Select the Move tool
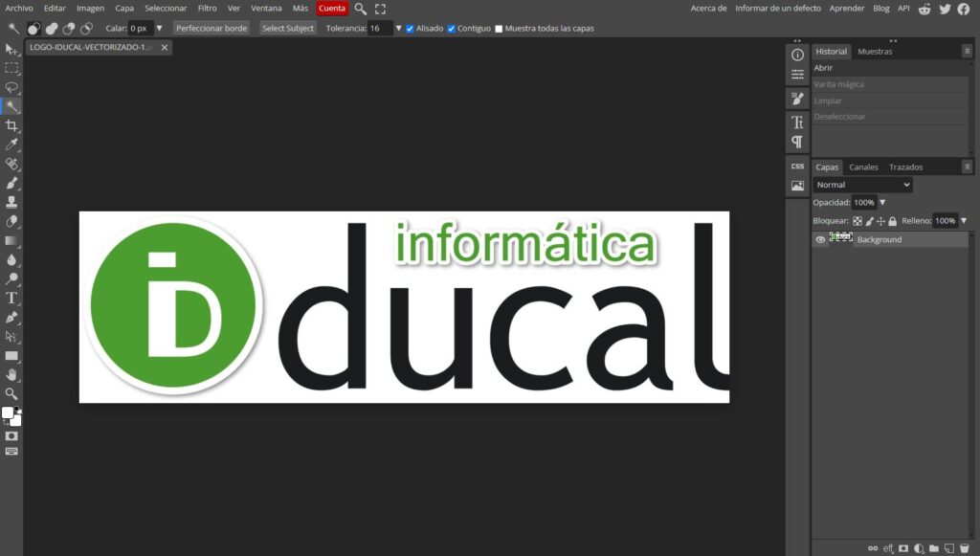This screenshot has width=980, height=556. click(11, 50)
